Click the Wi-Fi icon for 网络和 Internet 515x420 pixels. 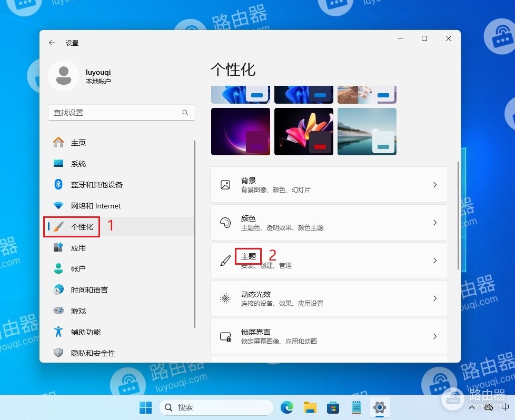pyautogui.click(x=58, y=206)
